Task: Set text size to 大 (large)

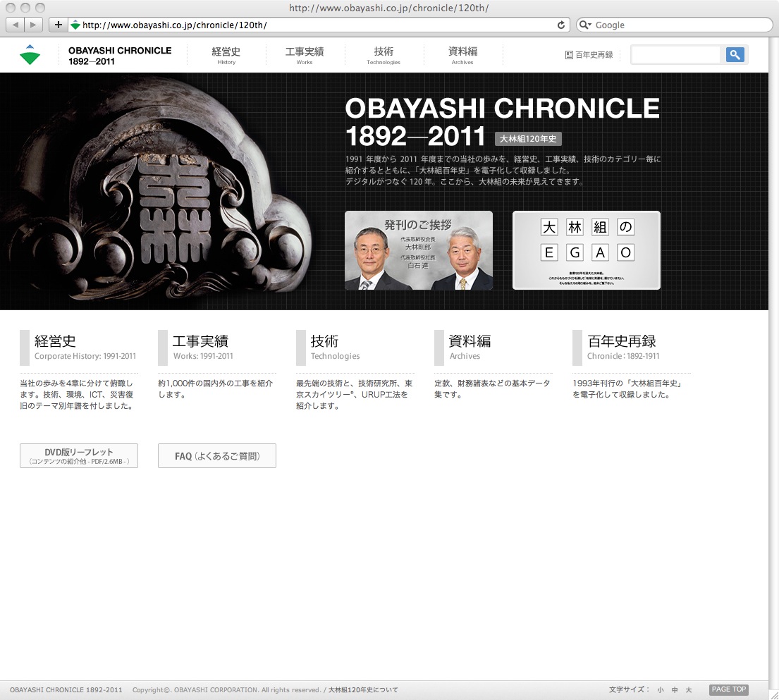Action: point(689,689)
